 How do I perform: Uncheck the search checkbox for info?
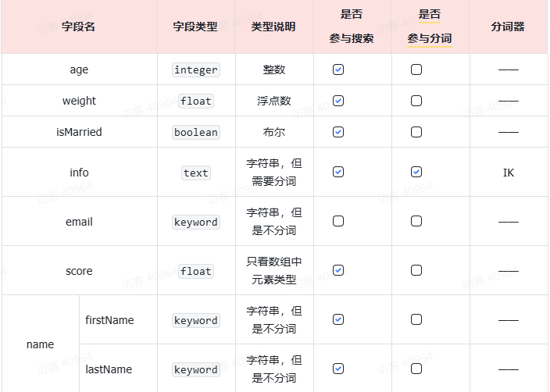[x=338, y=172]
